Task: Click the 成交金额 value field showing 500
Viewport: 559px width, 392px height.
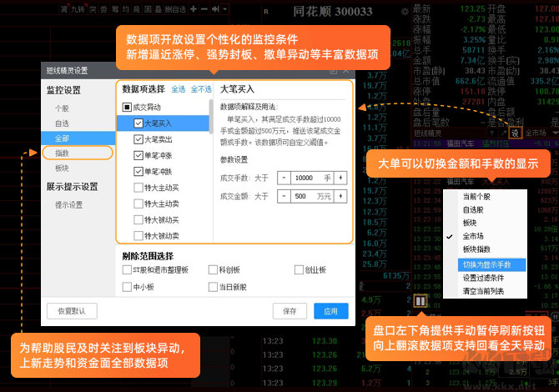Action: (x=312, y=196)
